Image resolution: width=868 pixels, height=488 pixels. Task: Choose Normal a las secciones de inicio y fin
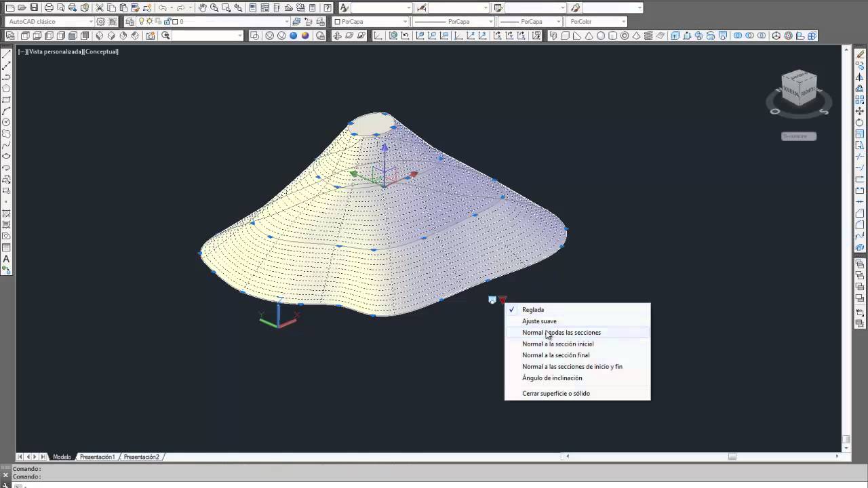[x=577, y=367]
